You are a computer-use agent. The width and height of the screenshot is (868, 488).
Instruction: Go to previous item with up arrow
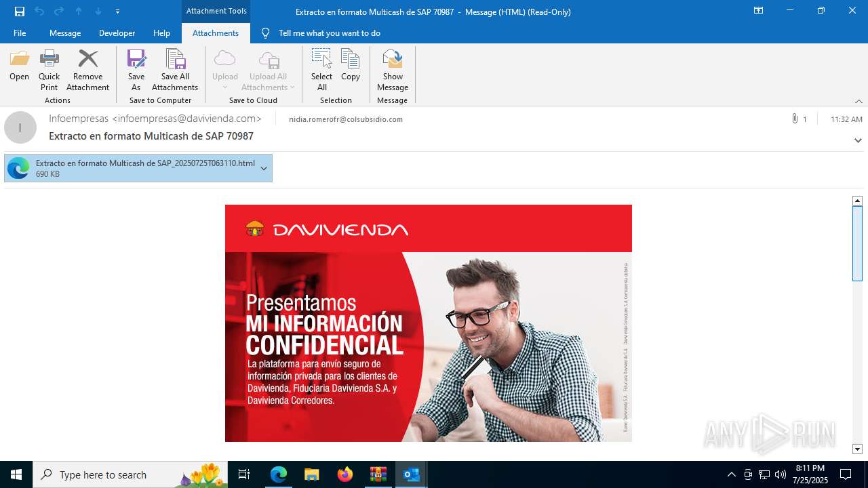[79, 12]
